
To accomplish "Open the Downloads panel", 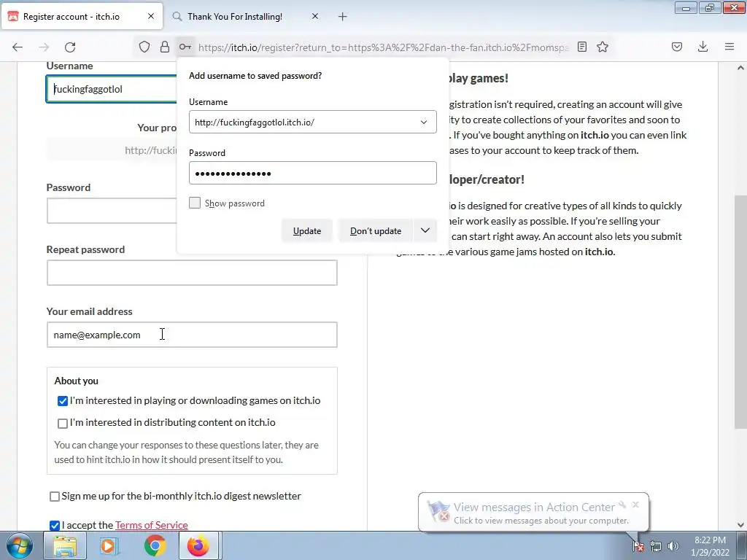I will pos(703,47).
